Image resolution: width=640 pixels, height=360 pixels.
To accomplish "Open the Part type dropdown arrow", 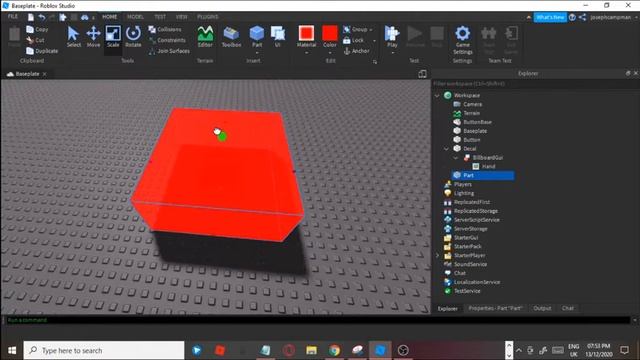I will pos(257,53).
